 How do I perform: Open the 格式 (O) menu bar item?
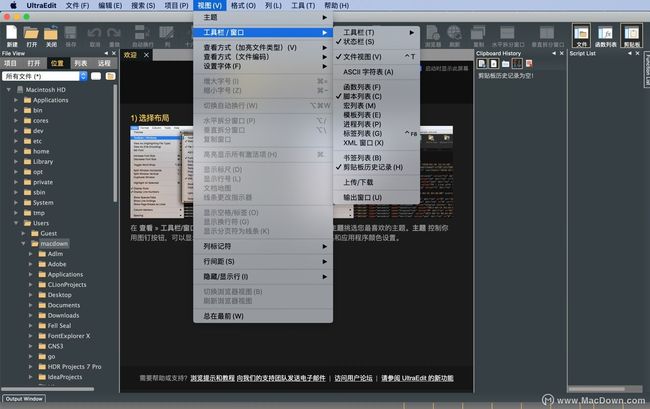point(243,5)
